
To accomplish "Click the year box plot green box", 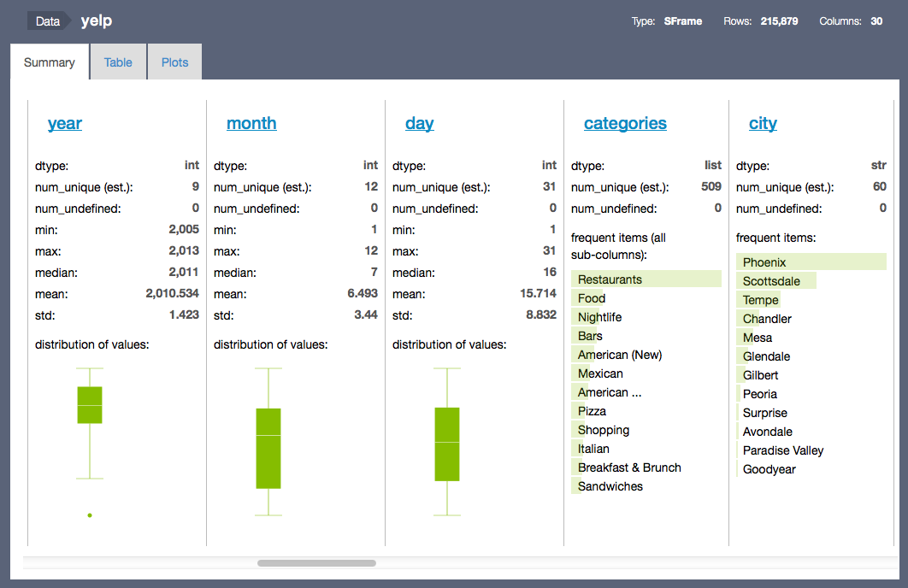I will (90, 404).
